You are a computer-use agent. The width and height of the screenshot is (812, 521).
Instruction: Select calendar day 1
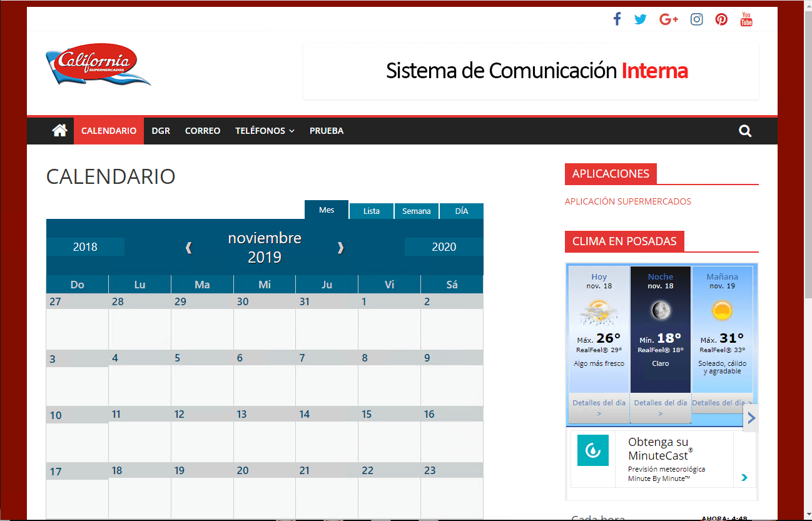click(364, 301)
